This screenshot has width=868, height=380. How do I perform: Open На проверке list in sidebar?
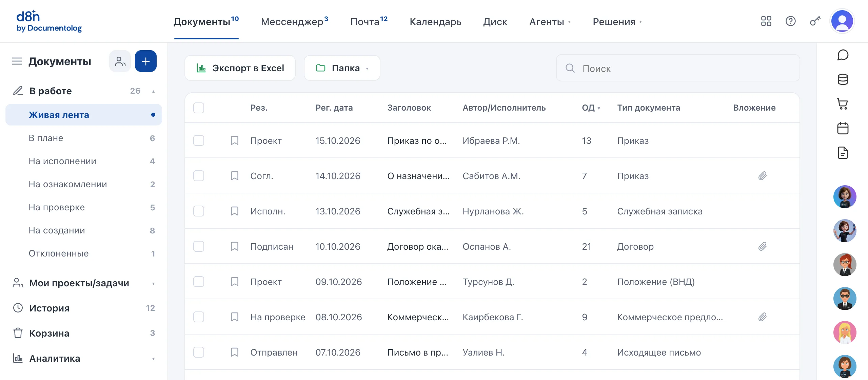[x=84, y=207]
